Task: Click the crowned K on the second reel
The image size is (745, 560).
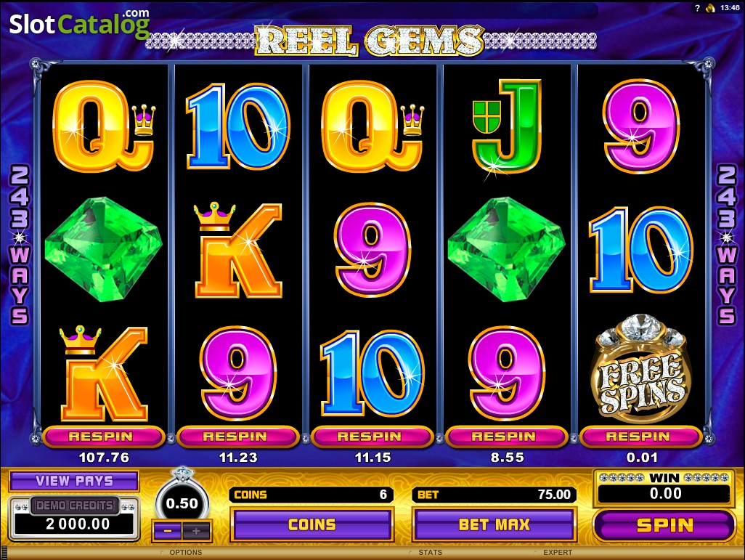Action: coord(237,250)
